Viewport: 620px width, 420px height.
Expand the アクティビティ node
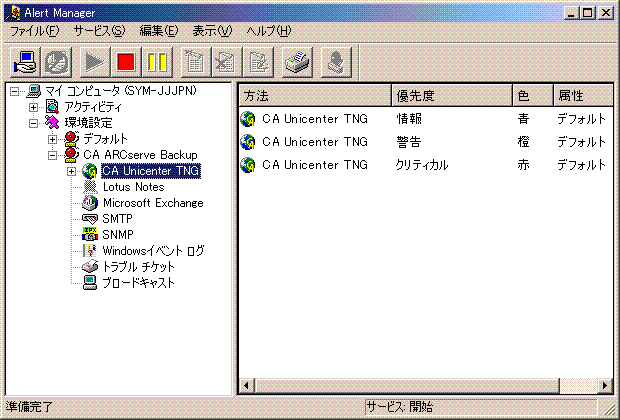[34, 108]
